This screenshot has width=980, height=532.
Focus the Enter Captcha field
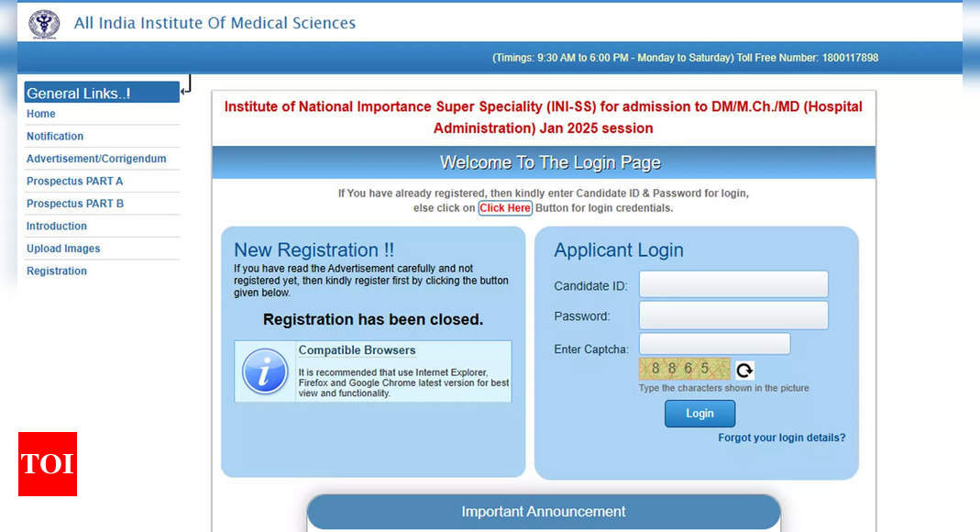(714, 344)
